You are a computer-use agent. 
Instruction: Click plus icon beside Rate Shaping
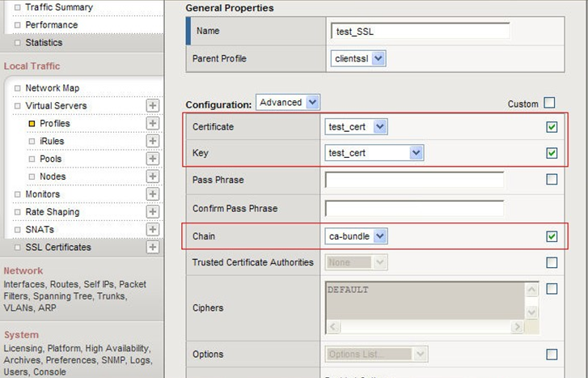(x=152, y=212)
